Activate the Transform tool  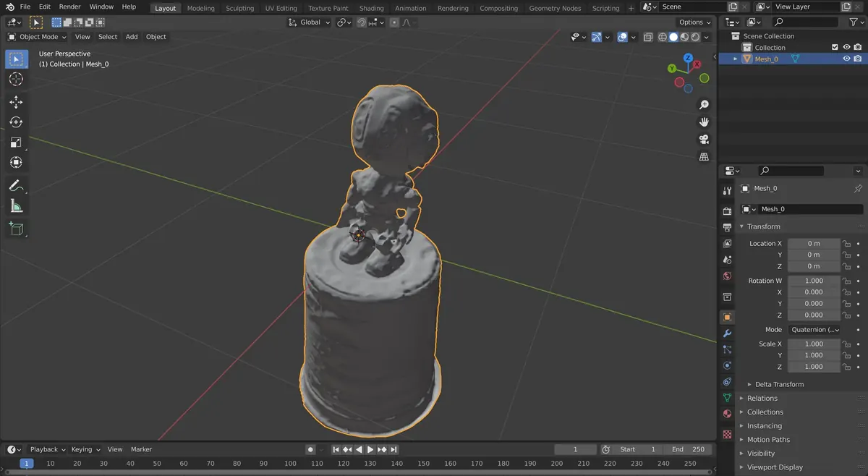(x=16, y=163)
